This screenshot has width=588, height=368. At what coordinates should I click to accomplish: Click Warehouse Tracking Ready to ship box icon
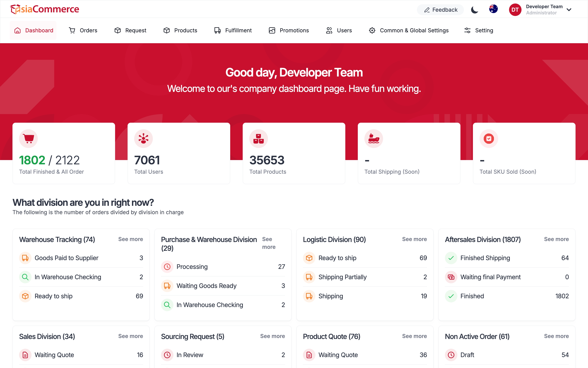tap(25, 296)
